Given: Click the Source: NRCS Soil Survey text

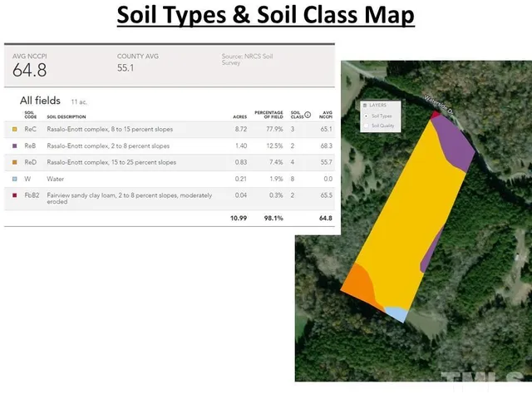Looking at the screenshot, I should click(x=249, y=59).
